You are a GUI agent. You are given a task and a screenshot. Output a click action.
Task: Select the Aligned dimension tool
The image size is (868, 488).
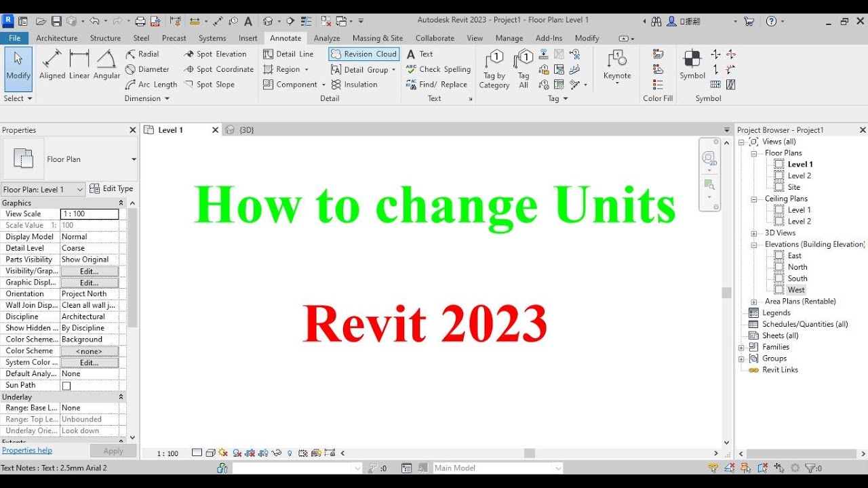[x=52, y=65]
